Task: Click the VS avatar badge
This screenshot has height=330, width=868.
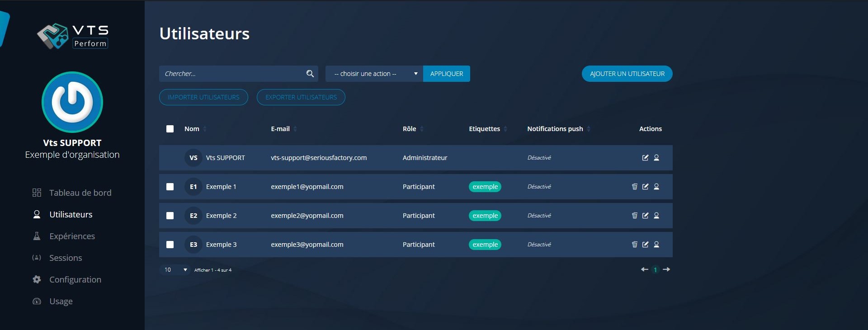Action: click(x=193, y=158)
